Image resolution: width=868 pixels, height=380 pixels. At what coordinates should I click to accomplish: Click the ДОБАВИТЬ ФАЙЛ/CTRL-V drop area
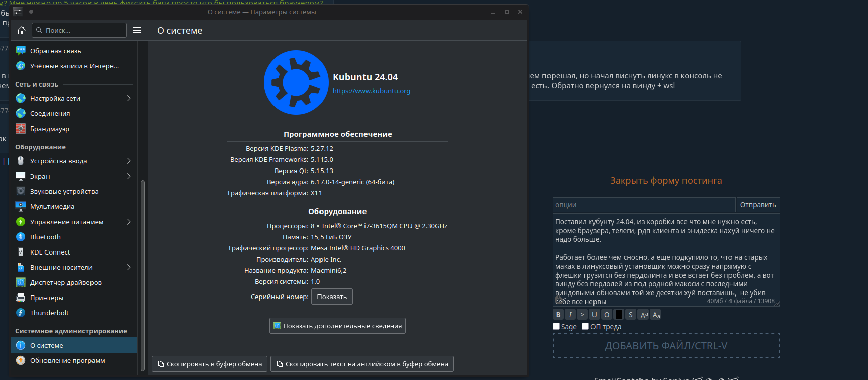(x=666, y=346)
